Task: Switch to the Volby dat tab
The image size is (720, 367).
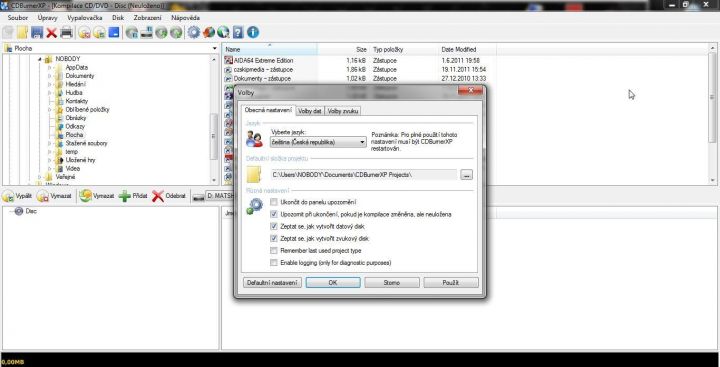Action: (310, 111)
